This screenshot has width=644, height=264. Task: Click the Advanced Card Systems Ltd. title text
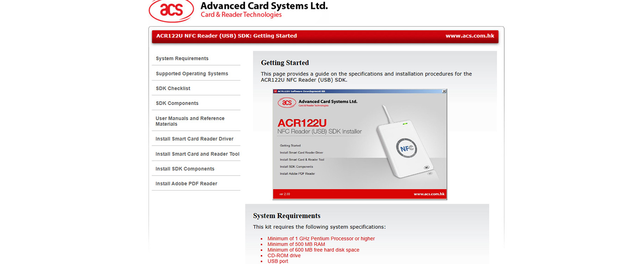(264, 6)
